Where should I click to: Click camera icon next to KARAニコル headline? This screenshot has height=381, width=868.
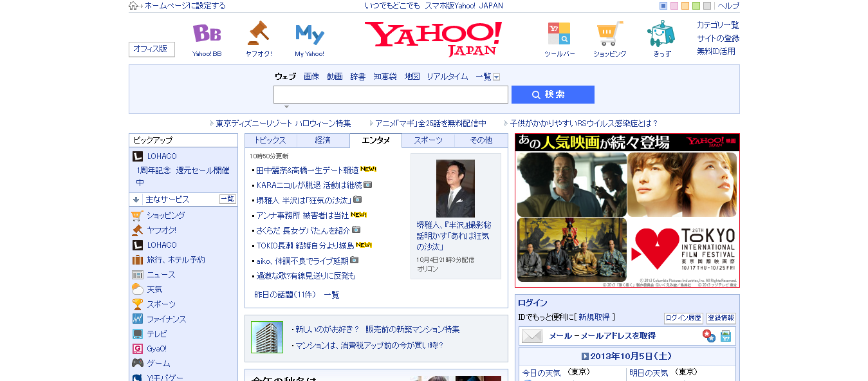(x=368, y=185)
